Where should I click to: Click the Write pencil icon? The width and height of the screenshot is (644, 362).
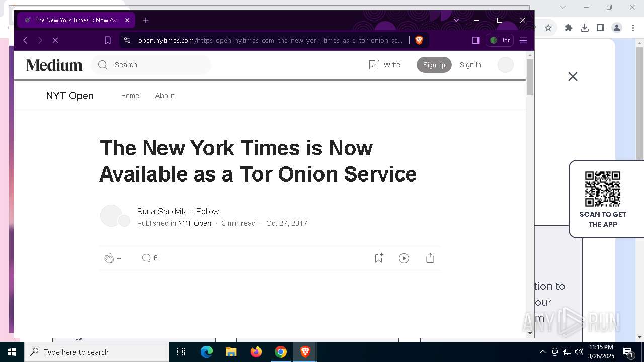pyautogui.click(x=374, y=65)
